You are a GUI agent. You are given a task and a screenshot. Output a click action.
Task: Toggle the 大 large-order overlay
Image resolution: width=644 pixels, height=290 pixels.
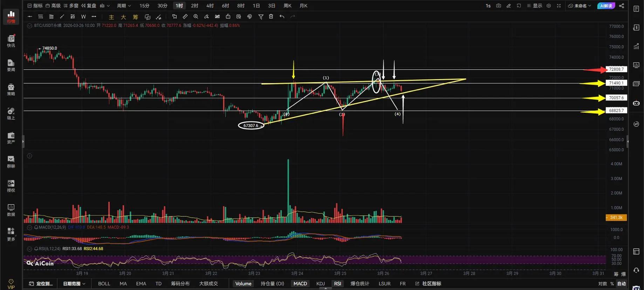coord(123,17)
